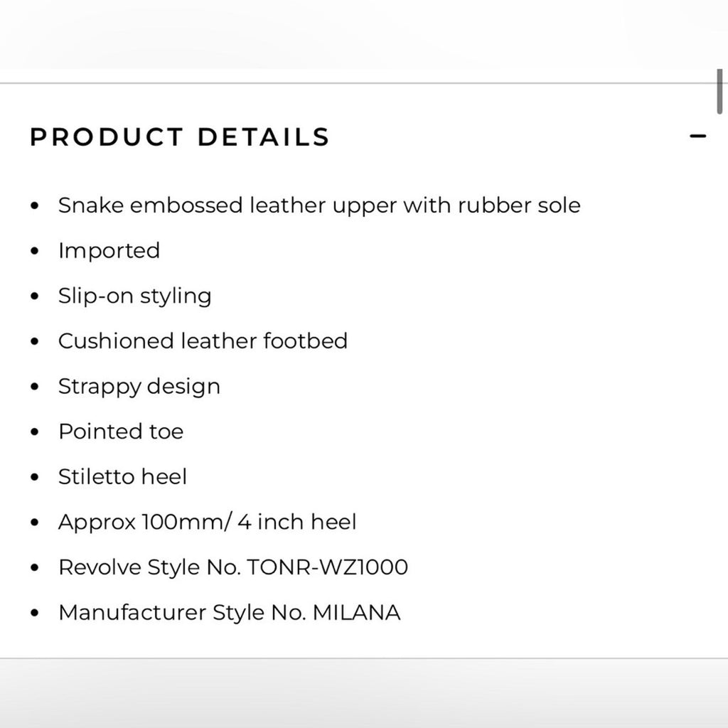Click the "Revolve Style No." label text

coord(151,567)
